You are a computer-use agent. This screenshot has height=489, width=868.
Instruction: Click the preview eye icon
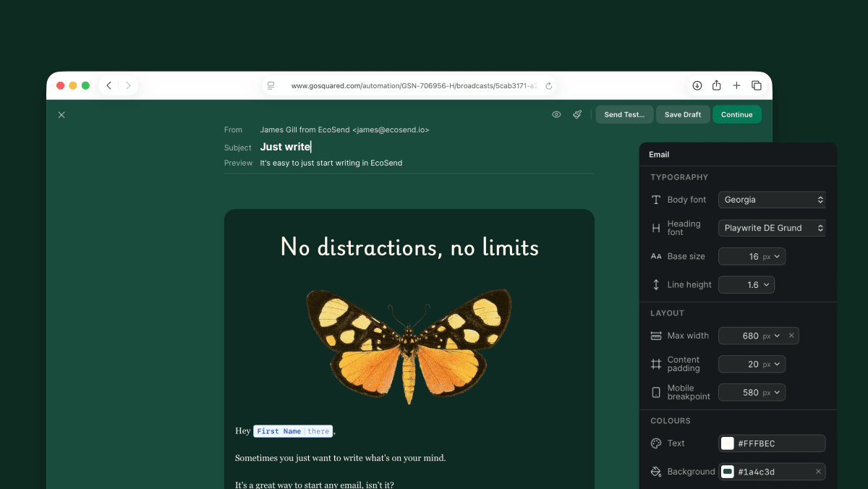[556, 114]
